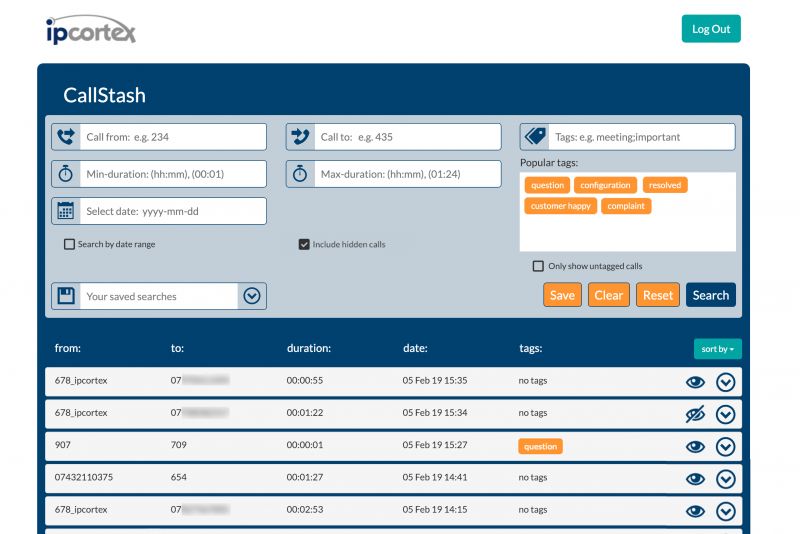The height and width of the screenshot is (534, 800).
Task: Click the Call to phone icon
Action: [x=300, y=137]
